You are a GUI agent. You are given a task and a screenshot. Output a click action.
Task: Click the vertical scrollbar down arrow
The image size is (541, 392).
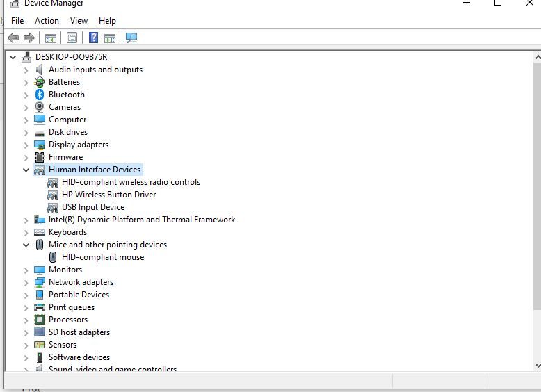click(x=538, y=364)
